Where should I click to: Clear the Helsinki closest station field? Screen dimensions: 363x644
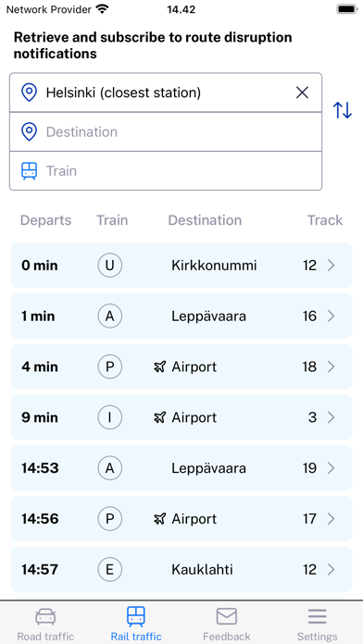click(x=302, y=93)
